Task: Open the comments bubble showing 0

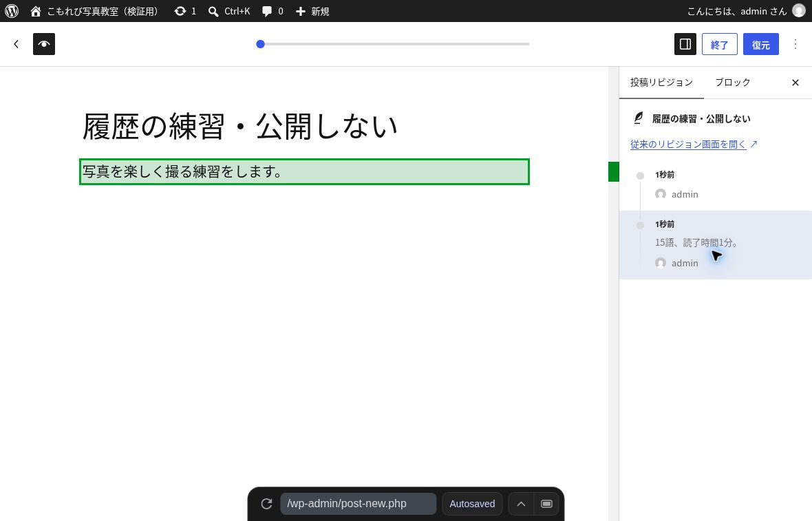Action: 273,11
